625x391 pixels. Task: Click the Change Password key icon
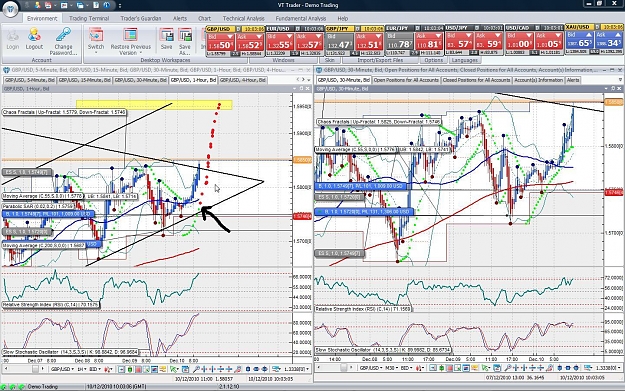(63, 34)
